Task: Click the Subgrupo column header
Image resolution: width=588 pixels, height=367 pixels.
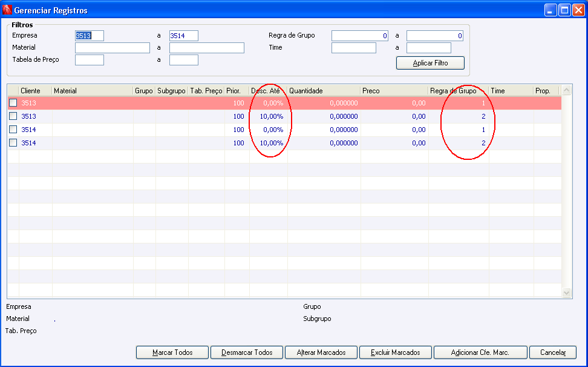Action: (x=172, y=91)
